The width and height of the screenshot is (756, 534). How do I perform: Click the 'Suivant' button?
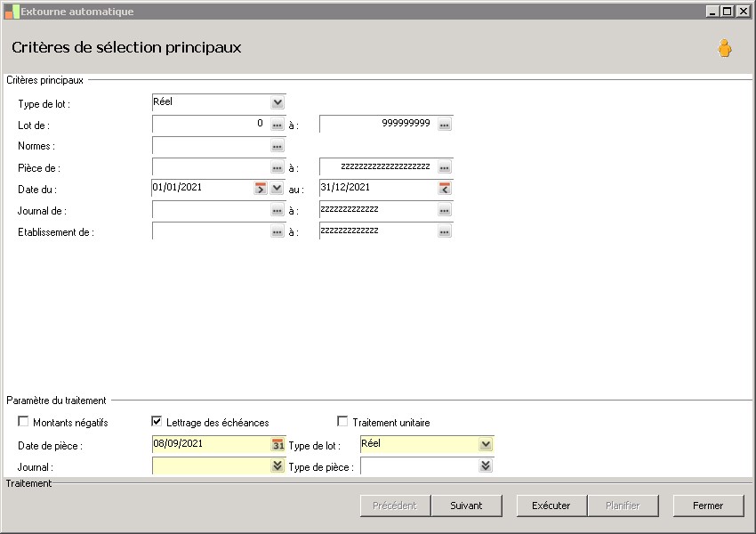point(466,506)
